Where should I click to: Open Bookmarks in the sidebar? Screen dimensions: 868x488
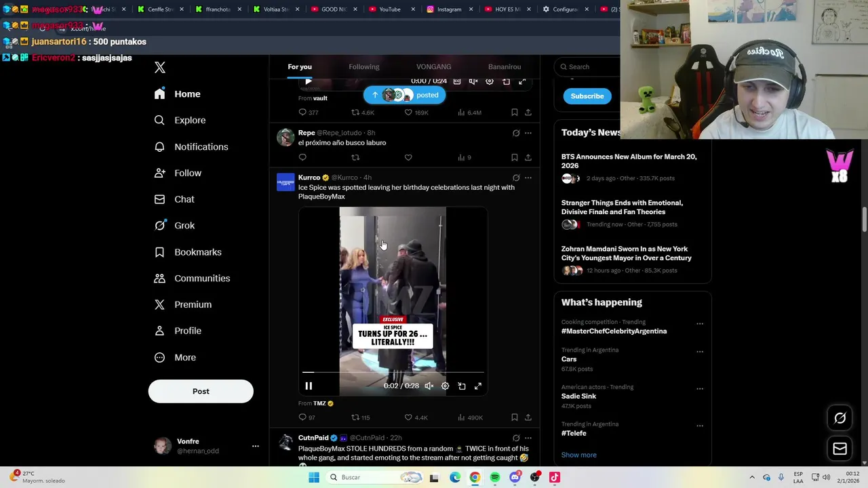tap(188, 252)
